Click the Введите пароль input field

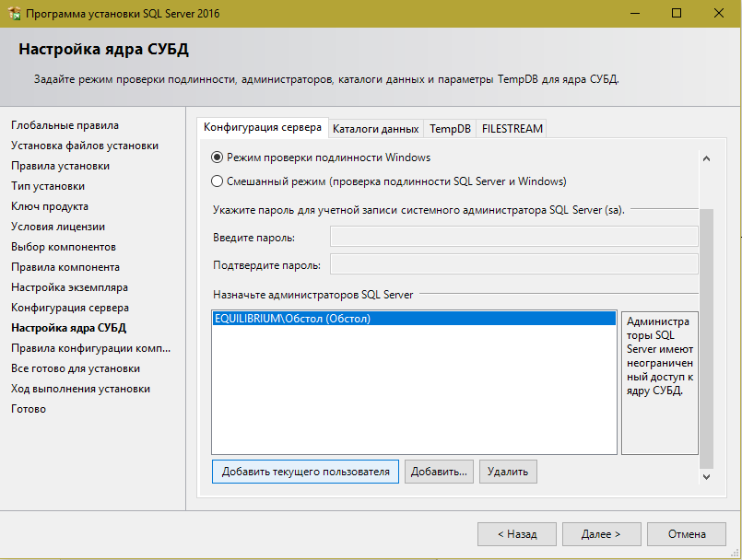(514, 237)
